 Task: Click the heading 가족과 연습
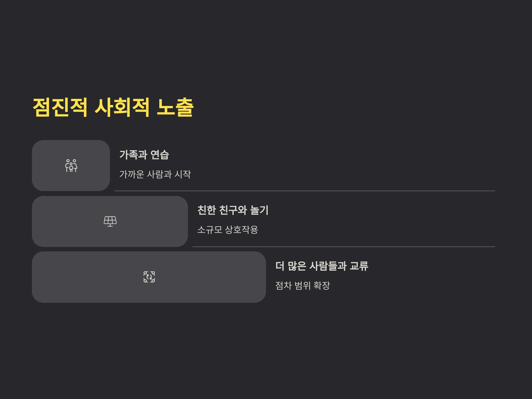[144, 155]
